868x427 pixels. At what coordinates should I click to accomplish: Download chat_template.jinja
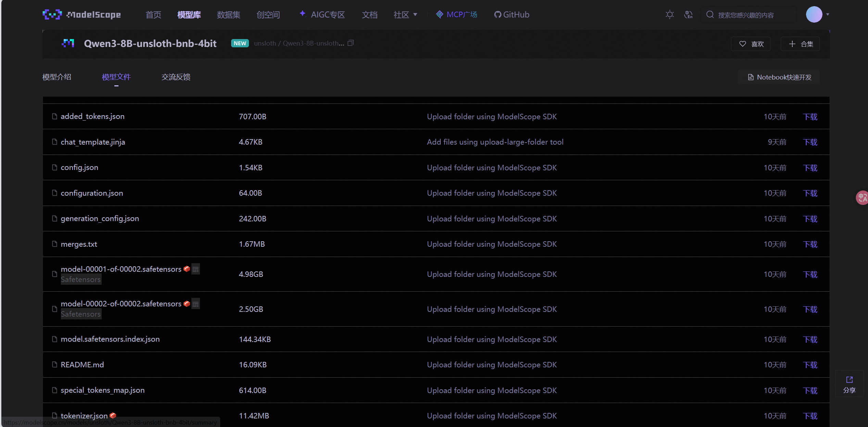coord(810,142)
